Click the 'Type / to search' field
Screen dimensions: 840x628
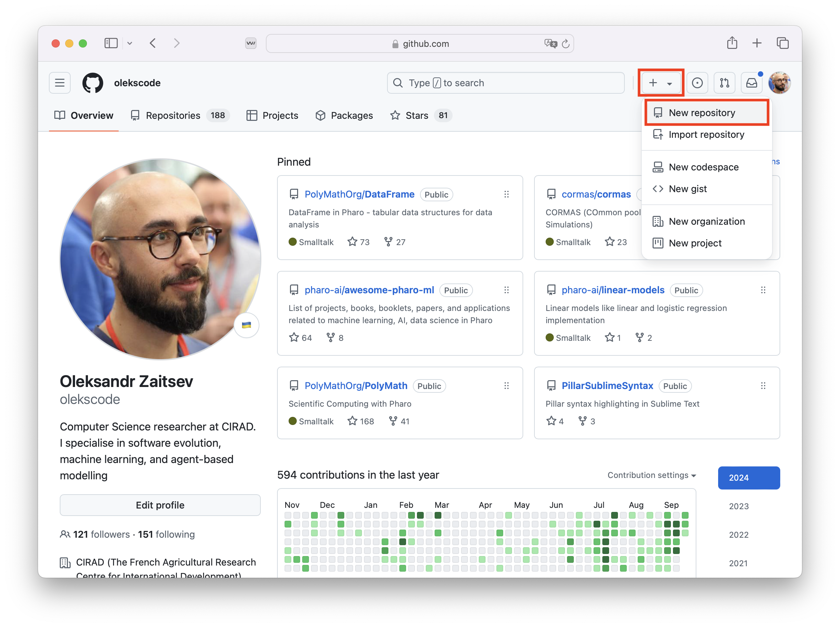(505, 83)
